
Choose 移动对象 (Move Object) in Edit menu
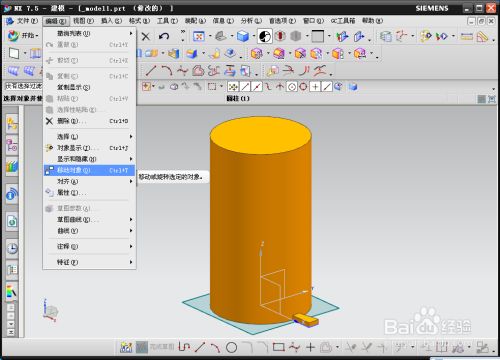89,170
